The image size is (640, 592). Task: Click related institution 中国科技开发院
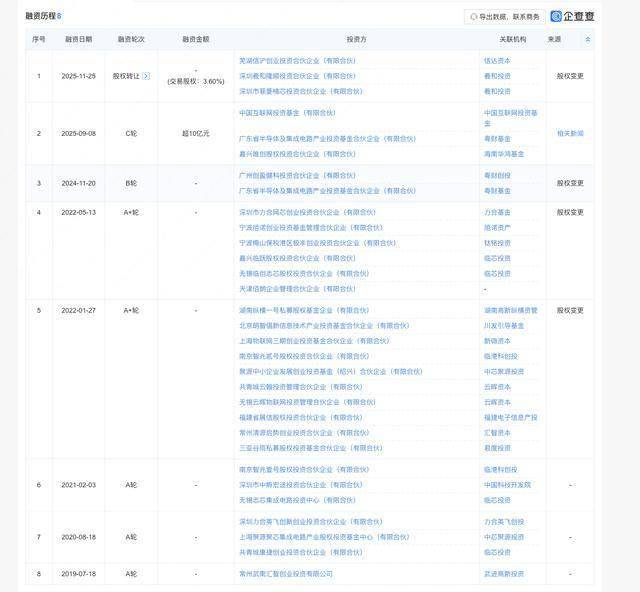(505, 484)
